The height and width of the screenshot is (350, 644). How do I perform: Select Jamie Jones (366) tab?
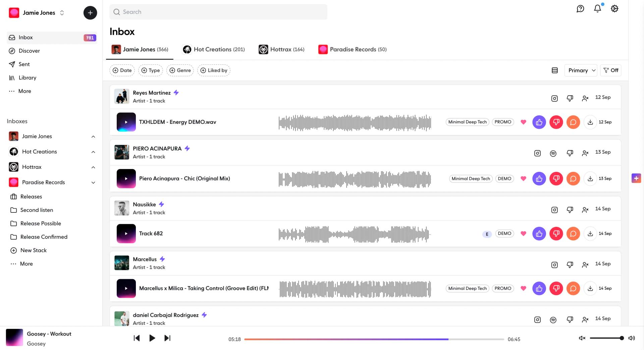[x=140, y=50]
